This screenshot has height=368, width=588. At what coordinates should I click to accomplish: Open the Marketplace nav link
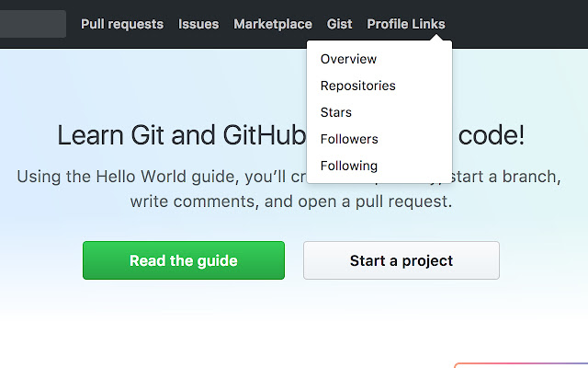(273, 25)
